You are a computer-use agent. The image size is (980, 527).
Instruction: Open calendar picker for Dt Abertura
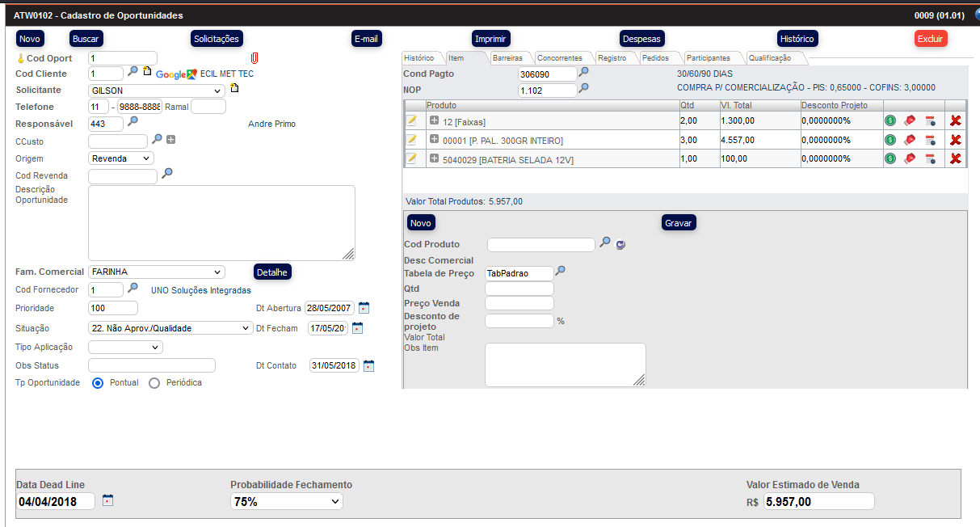tap(364, 308)
